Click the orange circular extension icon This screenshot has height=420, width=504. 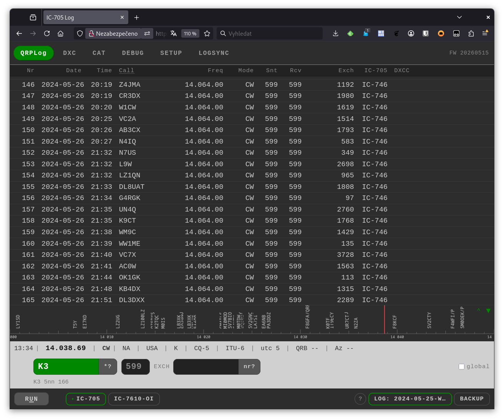click(441, 34)
